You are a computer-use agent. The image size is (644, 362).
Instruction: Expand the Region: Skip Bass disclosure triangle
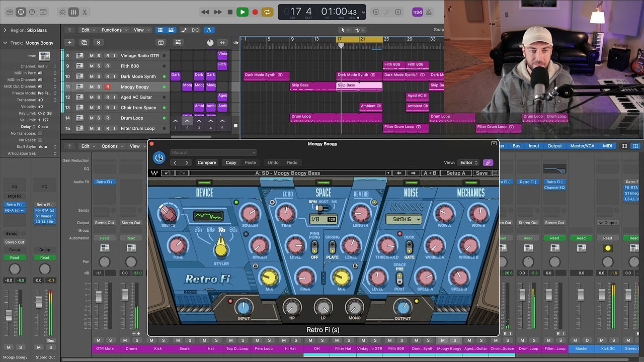pyautogui.click(x=5, y=30)
